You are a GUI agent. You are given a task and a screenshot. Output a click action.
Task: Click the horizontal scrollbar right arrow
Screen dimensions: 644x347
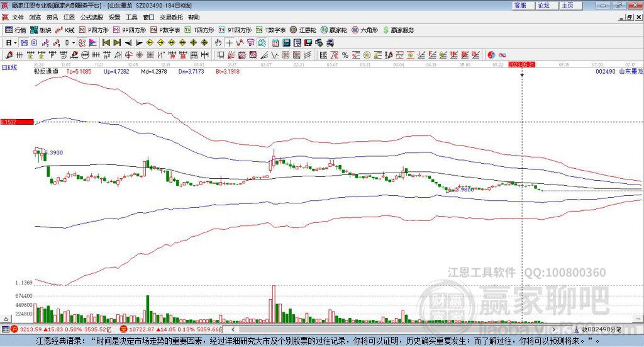tap(553, 329)
